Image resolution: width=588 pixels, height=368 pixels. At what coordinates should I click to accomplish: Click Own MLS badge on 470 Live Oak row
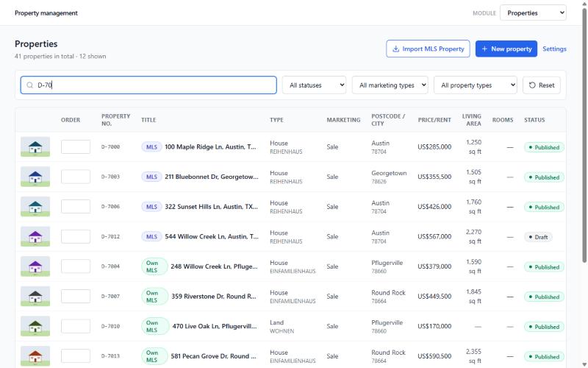point(155,326)
